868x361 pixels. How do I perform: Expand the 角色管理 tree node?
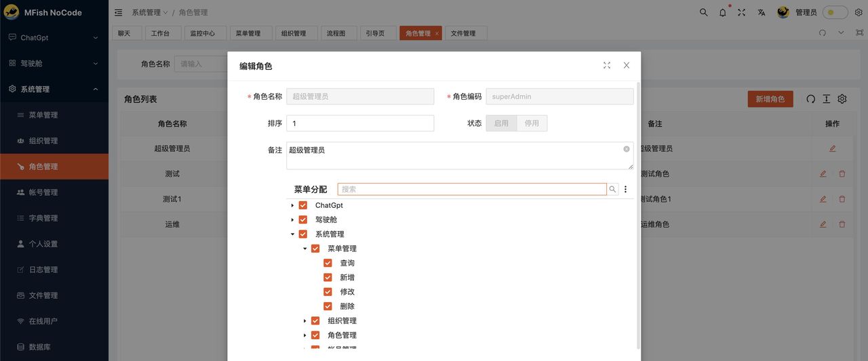[305, 335]
